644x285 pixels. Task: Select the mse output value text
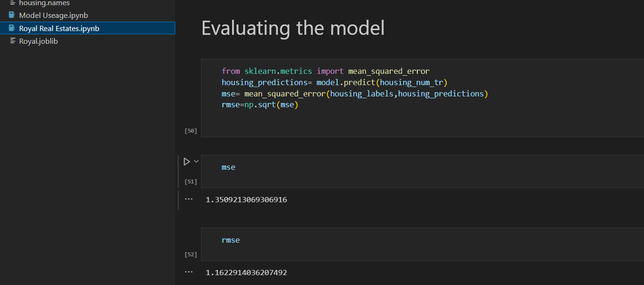(x=246, y=199)
